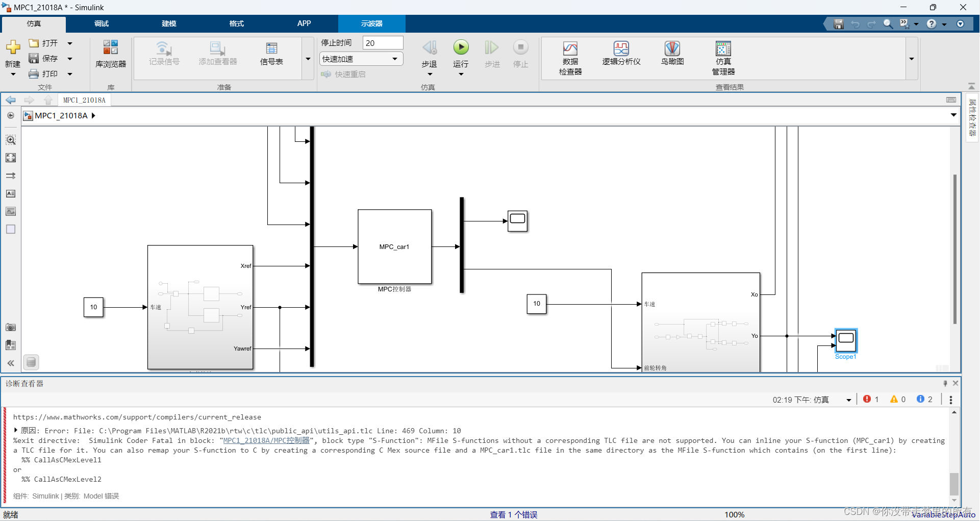Collapse the palette with the double chevron
The width and height of the screenshot is (980, 521).
point(11,363)
